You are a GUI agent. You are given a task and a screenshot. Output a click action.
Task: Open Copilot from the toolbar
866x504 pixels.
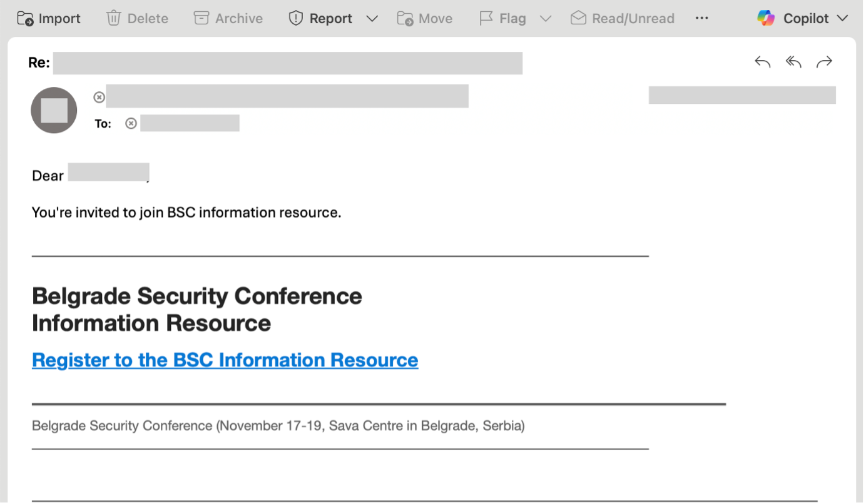coord(793,19)
